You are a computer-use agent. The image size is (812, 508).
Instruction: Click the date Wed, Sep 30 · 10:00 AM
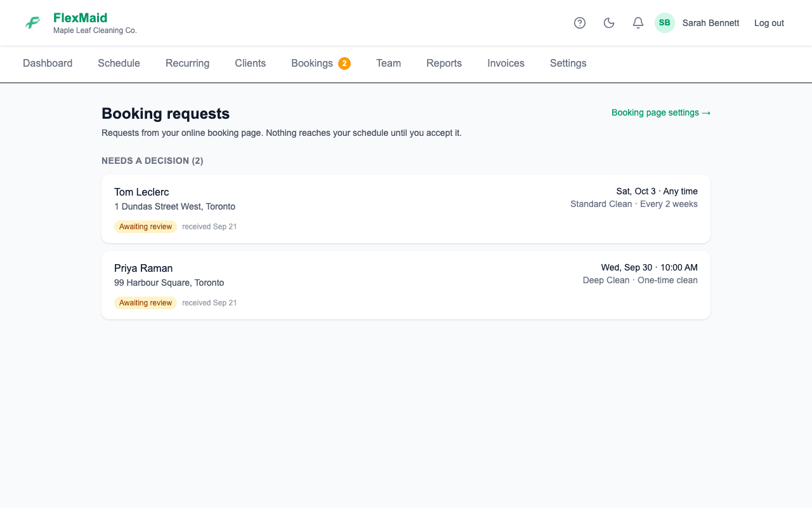[649, 267]
